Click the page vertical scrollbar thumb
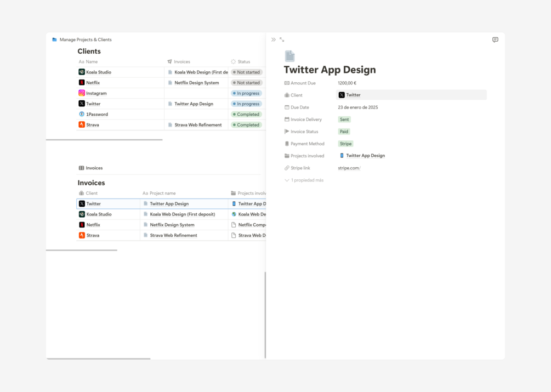 point(265,315)
